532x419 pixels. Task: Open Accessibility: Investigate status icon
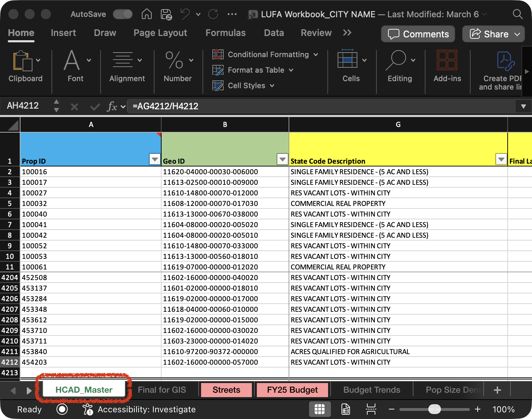87,409
